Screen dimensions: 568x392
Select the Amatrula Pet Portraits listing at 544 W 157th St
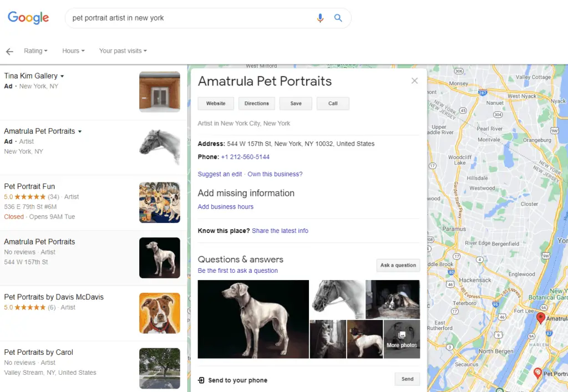(93, 258)
